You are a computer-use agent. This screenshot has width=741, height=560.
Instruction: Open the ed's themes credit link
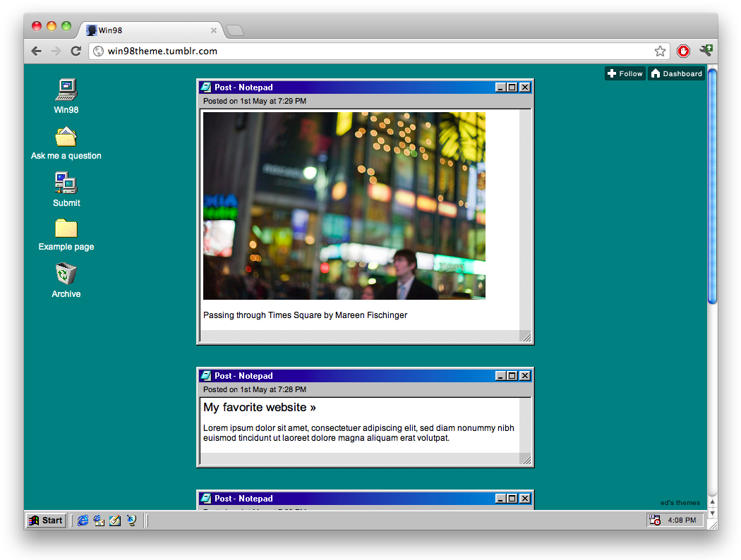click(x=680, y=503)
